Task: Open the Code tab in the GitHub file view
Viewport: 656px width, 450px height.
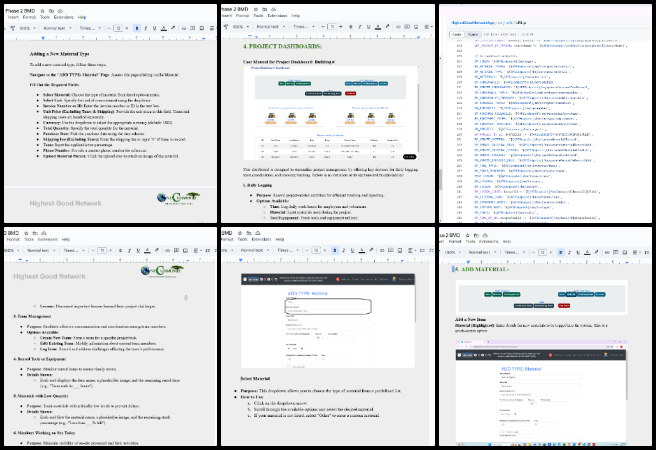Action: coord(457,34)
